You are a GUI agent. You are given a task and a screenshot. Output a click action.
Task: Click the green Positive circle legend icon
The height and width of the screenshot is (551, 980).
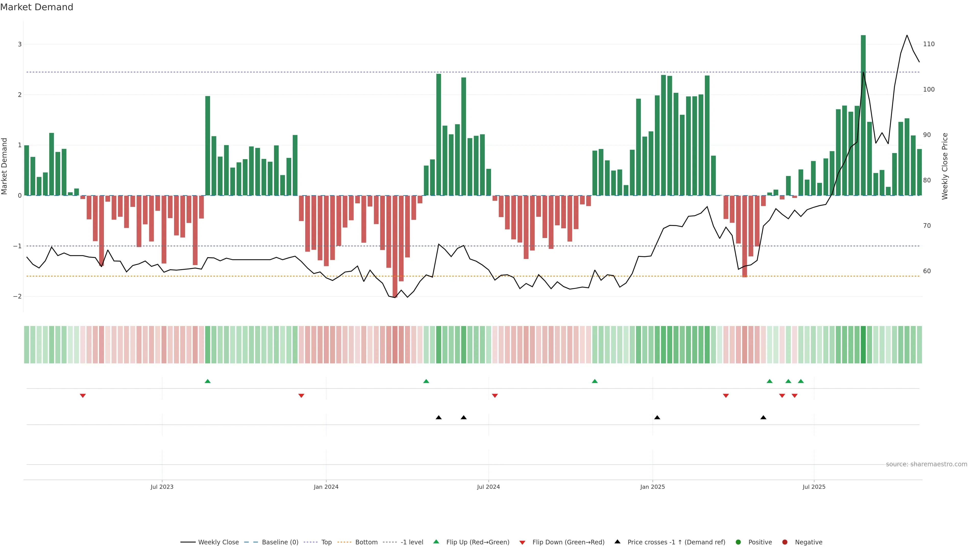pos(738,542)
